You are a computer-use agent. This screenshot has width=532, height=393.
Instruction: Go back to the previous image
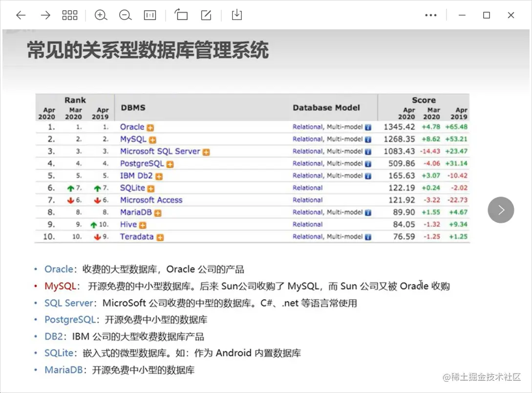pyautogui.click(x=21, y=15)
